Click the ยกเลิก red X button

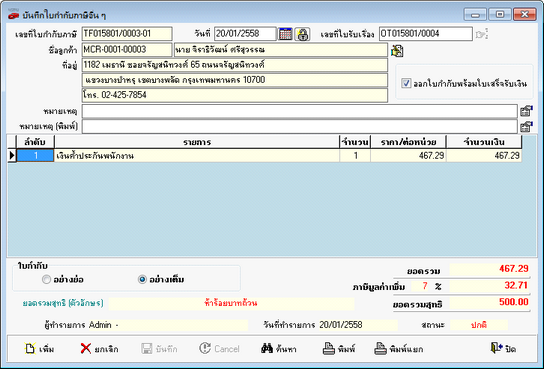click(100, 349)
